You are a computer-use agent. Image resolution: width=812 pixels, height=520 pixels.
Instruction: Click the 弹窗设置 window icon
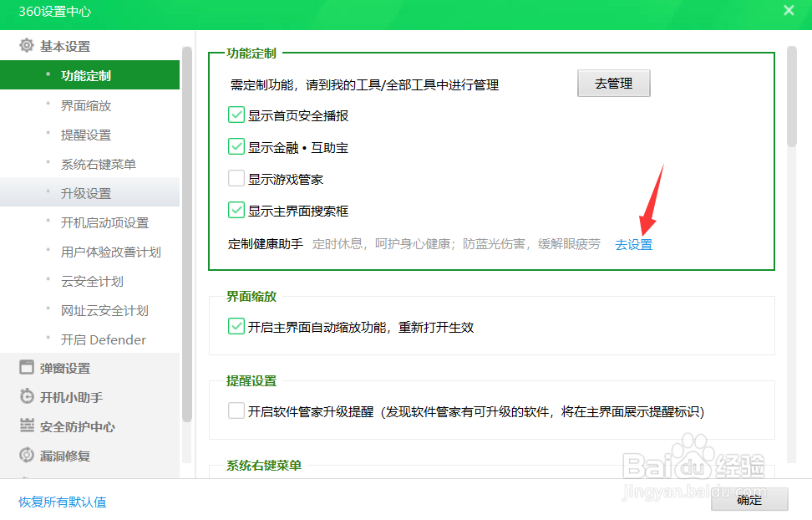27,367
